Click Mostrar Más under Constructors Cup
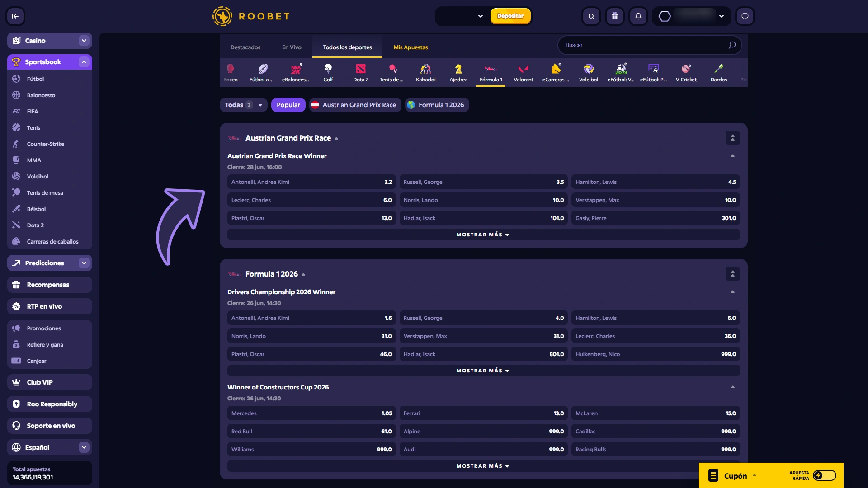The height and width of the screenshot is (488, 868). pos(483,466)
